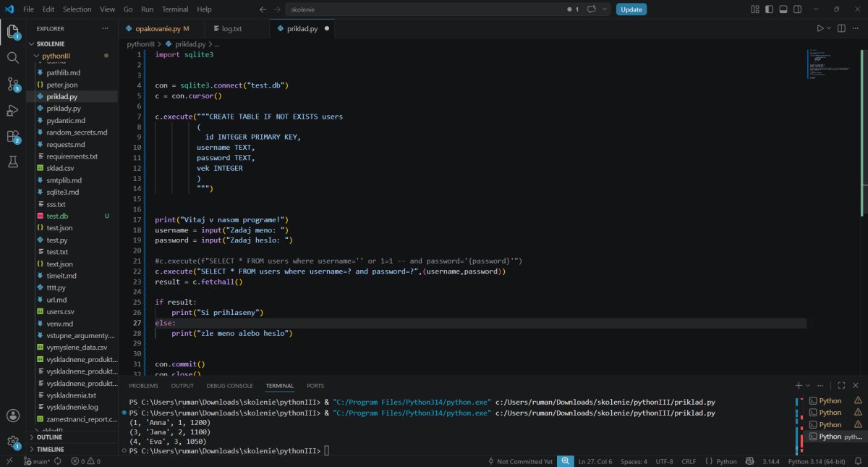Click the CRLF line ending indicator

tap(689, 461)
